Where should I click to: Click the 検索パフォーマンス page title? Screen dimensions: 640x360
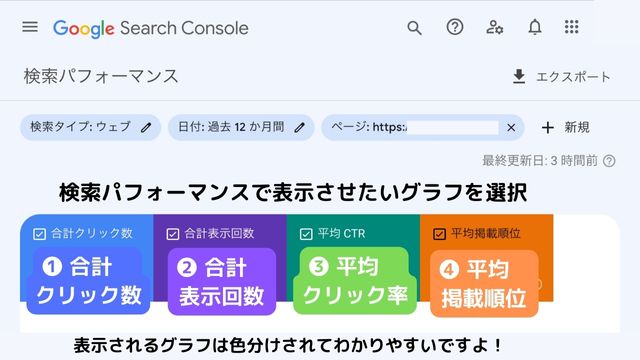(101, 77)
